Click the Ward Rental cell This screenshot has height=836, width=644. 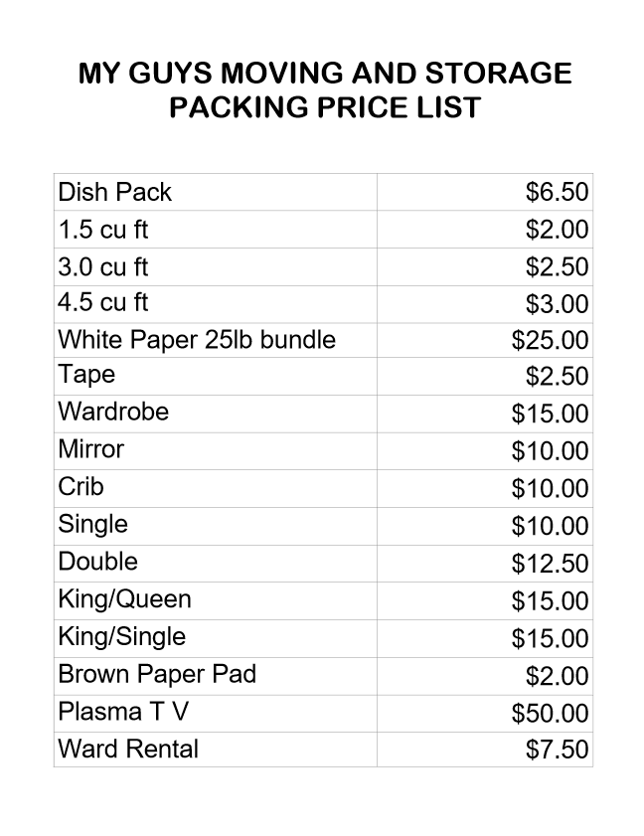pyautogui.click(x=216, y=750)
